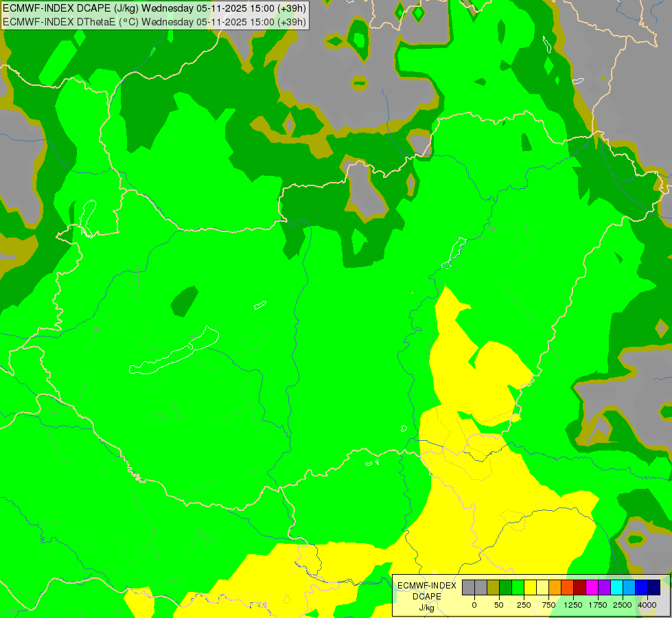Select the navy legend swatch
Screen dimensions: 672x618
pyautogui.click(x=653, y=587)
